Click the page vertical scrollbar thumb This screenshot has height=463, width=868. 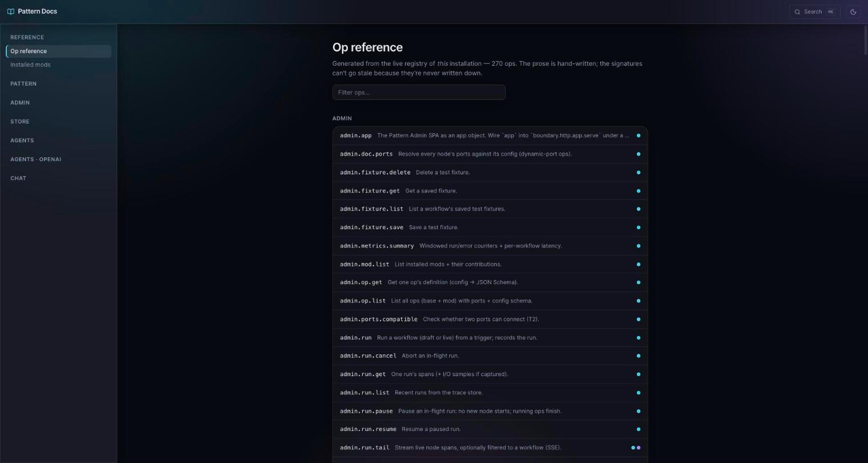(x=866, y=39)
